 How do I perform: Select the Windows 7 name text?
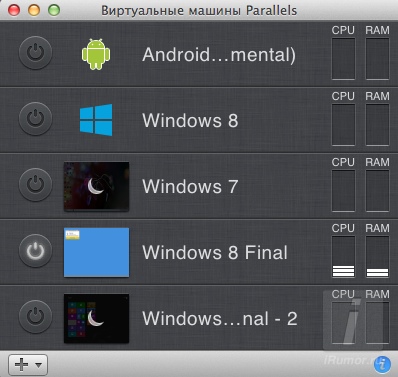(190, 186)
